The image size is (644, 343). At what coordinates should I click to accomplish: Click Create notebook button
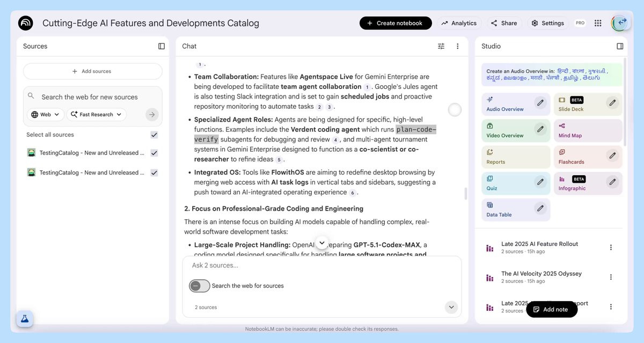coord(396,23)
